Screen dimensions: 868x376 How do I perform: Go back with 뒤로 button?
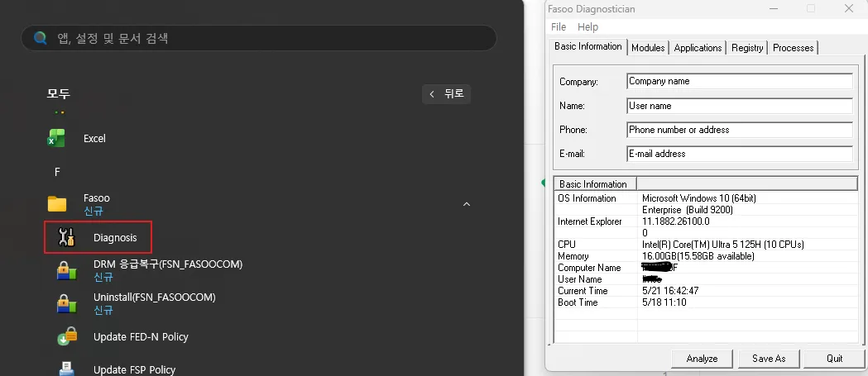pos(446,94)
